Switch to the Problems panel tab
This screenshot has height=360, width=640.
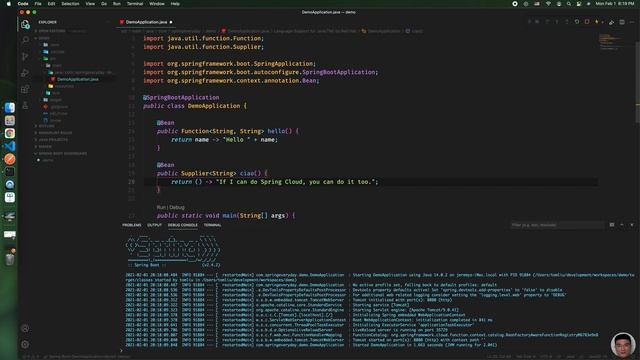point(131,225)
